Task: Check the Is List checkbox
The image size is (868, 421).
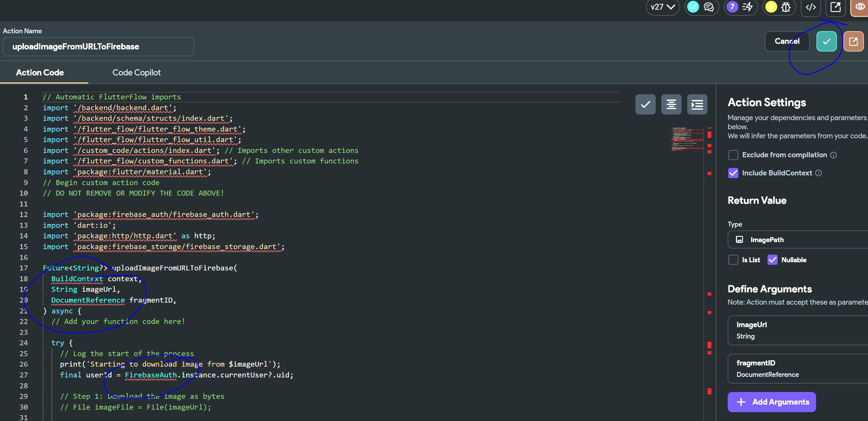Action: 733,260
